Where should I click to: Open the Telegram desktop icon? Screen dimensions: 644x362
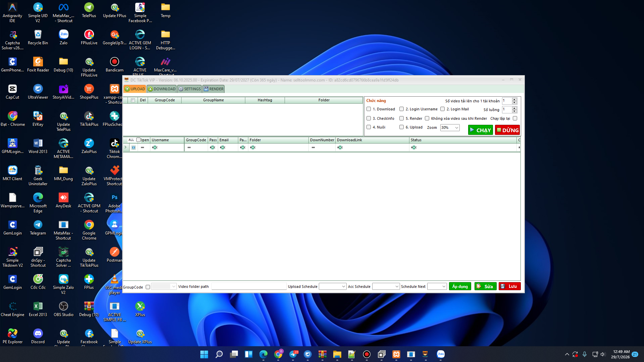point(38,227)
